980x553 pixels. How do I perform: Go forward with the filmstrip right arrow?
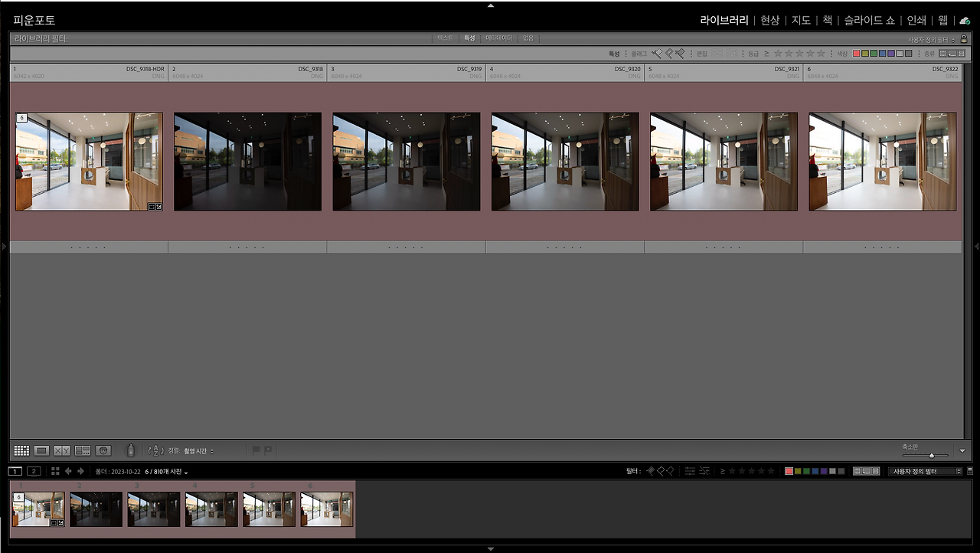[x=80, y=471]
